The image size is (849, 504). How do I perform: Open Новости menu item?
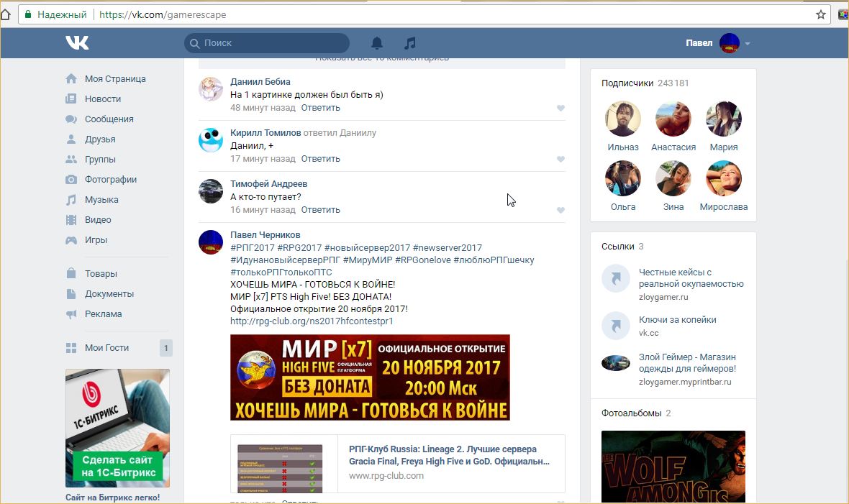tap(103, 98)
